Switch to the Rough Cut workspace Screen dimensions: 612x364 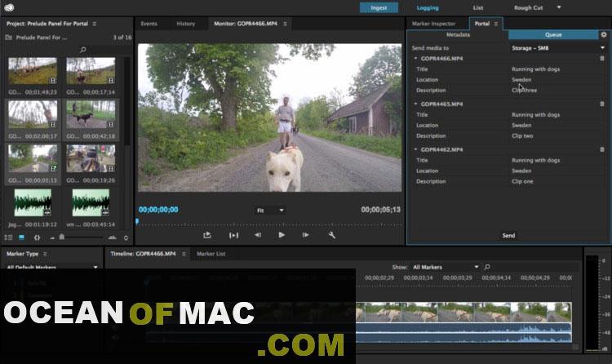528,7
